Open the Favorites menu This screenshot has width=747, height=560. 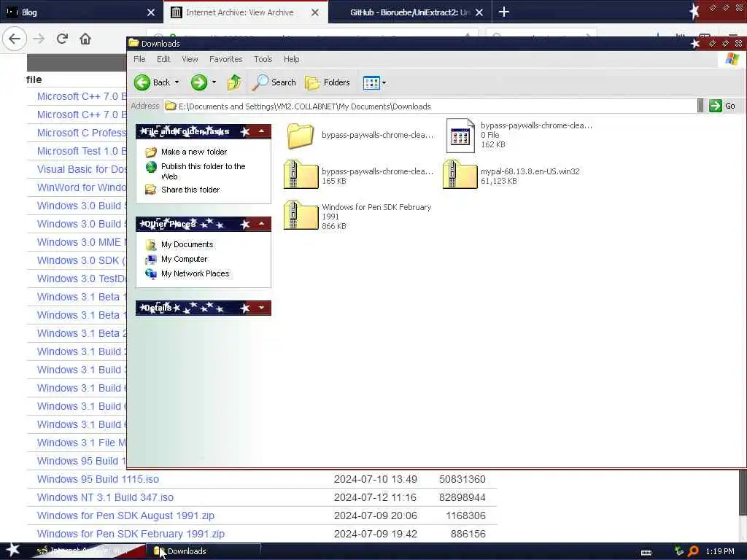click(226, 59)
